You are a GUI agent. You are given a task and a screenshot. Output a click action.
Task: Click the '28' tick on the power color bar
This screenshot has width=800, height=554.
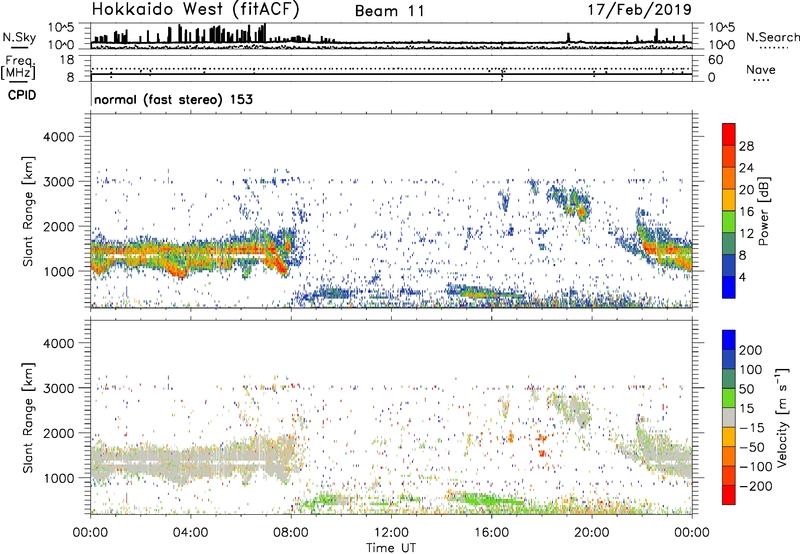pyautogui.click(x=746, y=146)
